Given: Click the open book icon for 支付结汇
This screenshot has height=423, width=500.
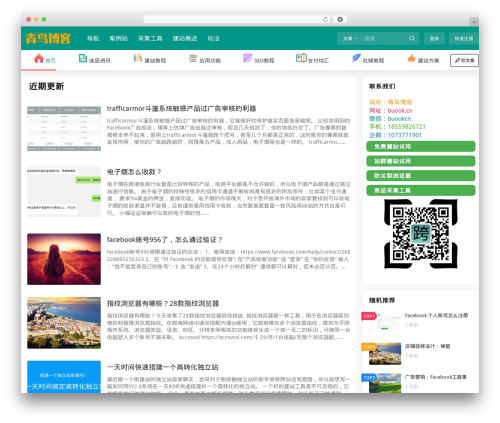Looking at the screenshot, I should [x=301, y=58].
